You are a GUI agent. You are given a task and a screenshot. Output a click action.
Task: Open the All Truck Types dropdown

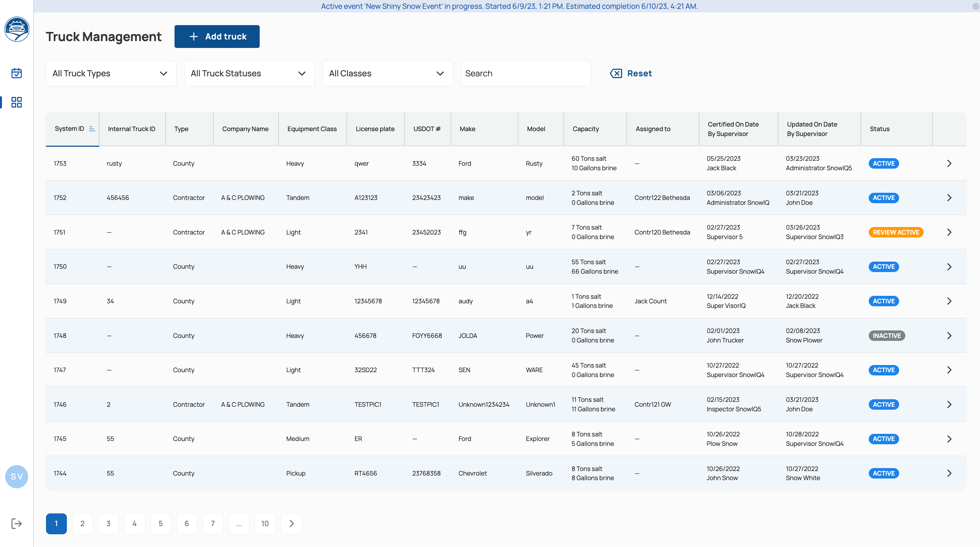pos(110,73)
